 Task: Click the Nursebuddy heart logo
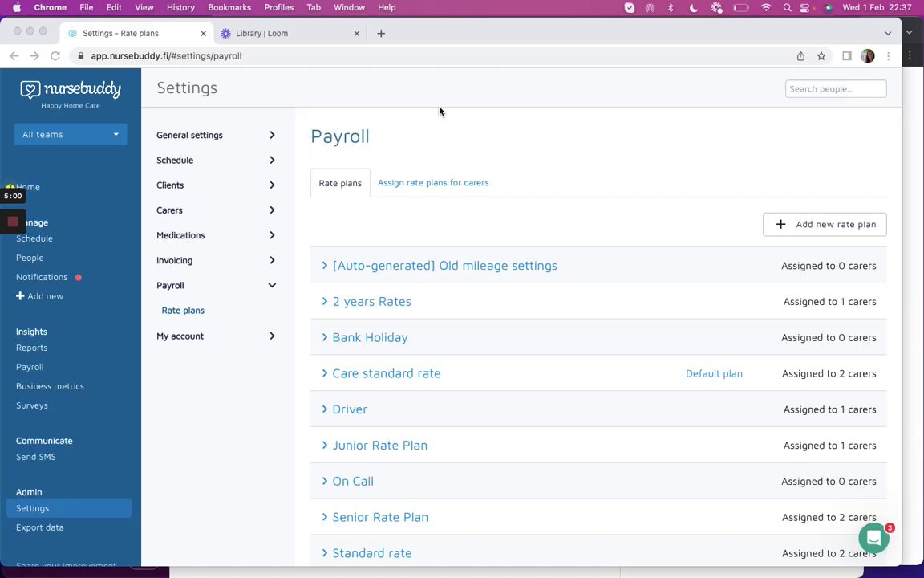point(30,89)
